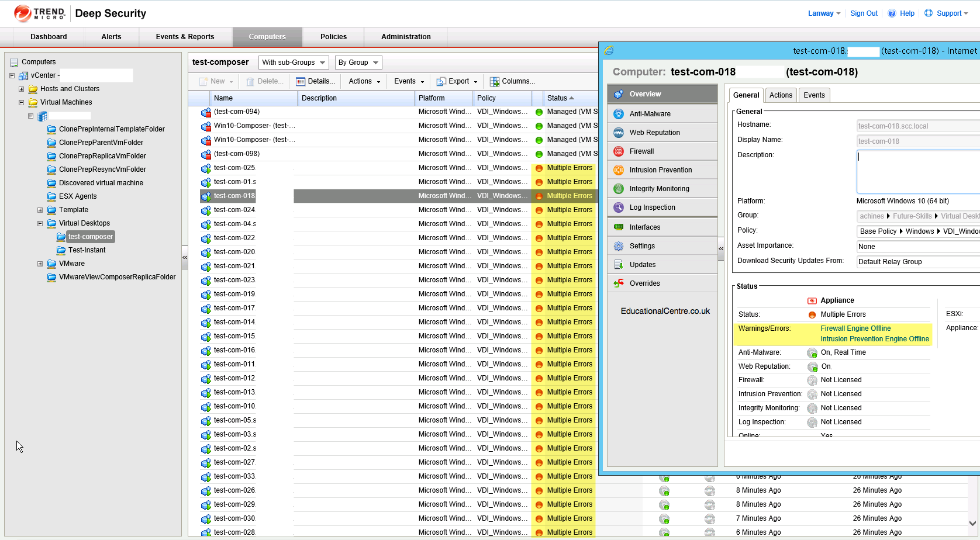Viewport: 980px width, 540px height.
Task: Sort by the Name column header
Action: tap(253, 98)
